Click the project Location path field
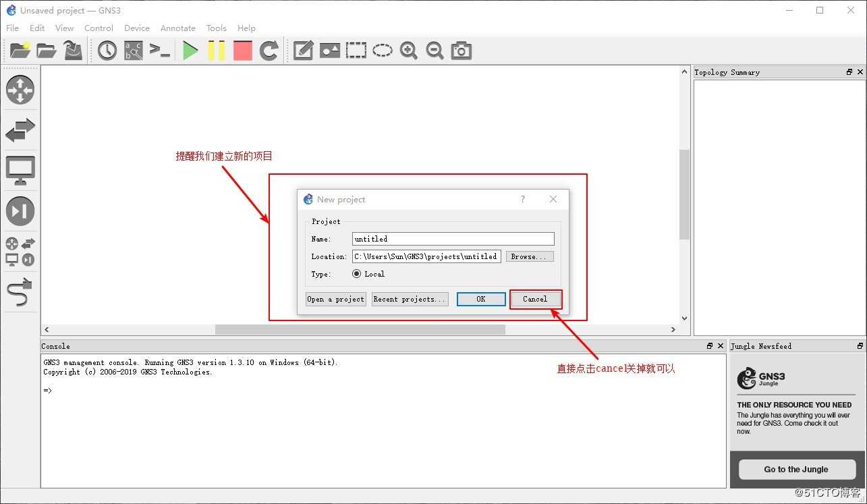This screenshot has width=867, height=504. pos(426,256)
